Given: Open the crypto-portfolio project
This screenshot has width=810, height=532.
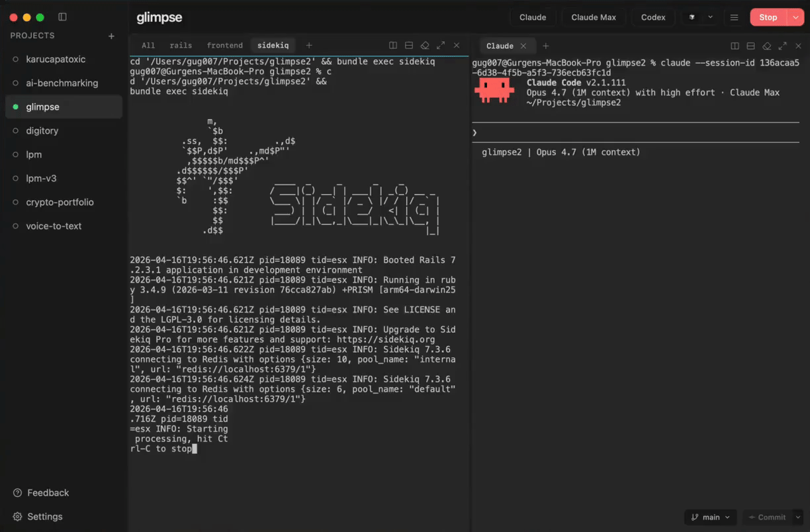Looking at the screenshot, I should pyautogui.click(x=64, y=202).
